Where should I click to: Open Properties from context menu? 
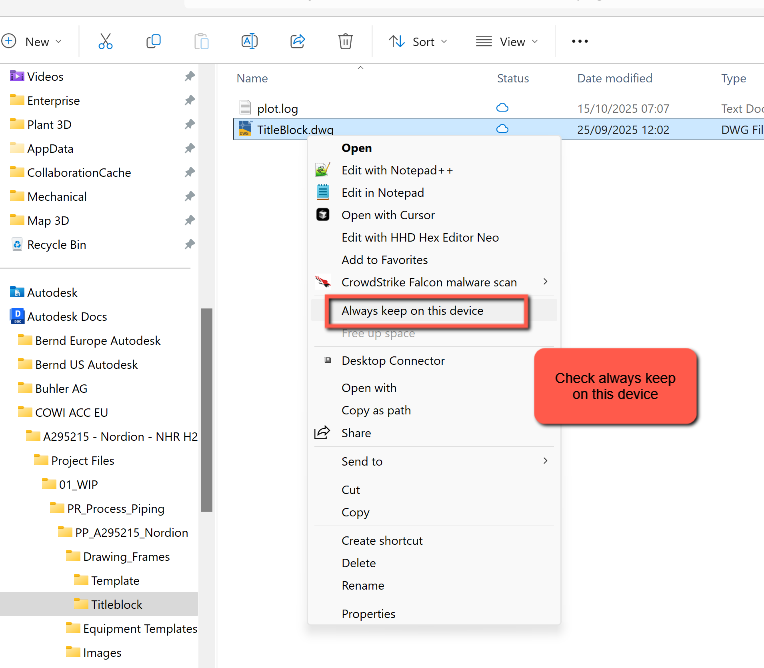(x=368, y=614)
